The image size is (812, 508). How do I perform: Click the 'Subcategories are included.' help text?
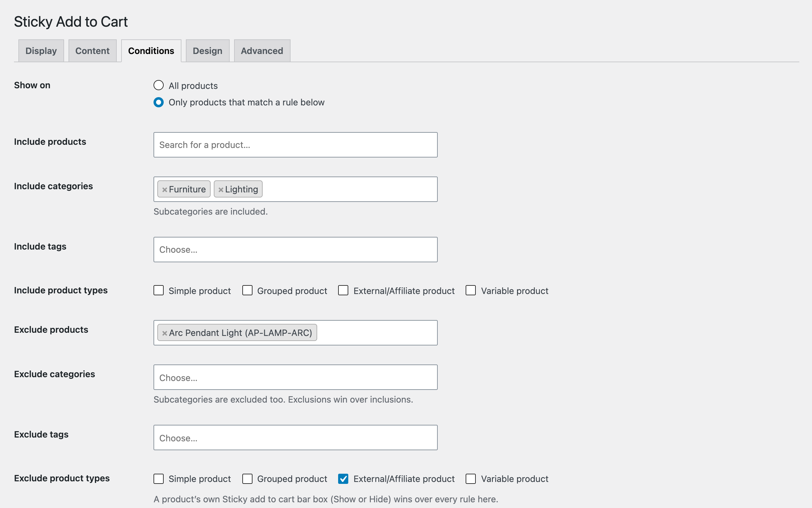tap(210, 212)
